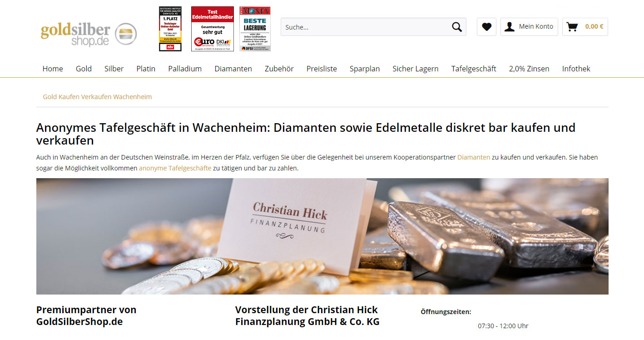Open the wishlist heart icon
The image size is (644, 340).
pyautogui.click(x=486, y=27)
